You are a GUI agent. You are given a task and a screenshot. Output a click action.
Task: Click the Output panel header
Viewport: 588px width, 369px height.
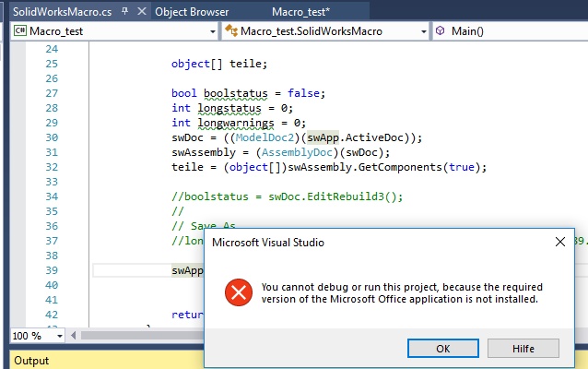pyautogui.click(x=31, y=361)
